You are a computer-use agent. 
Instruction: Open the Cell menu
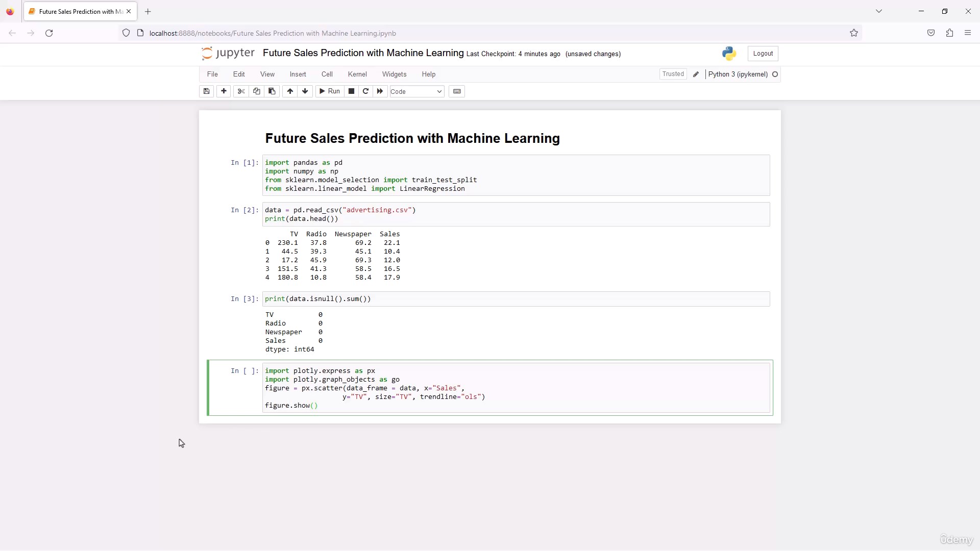coord(327,74)
